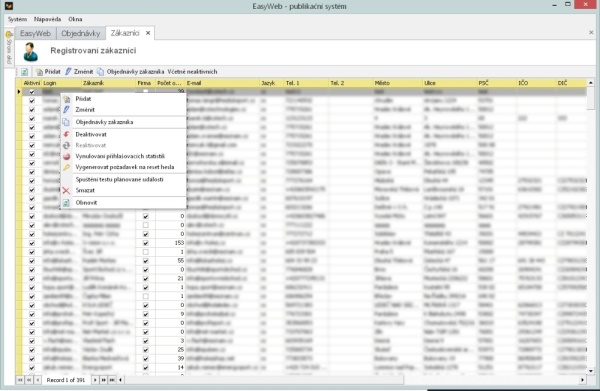600x391 pixels.
Task: Click the vertical scrollbar up arrow
Action: (x=590, y=83)
